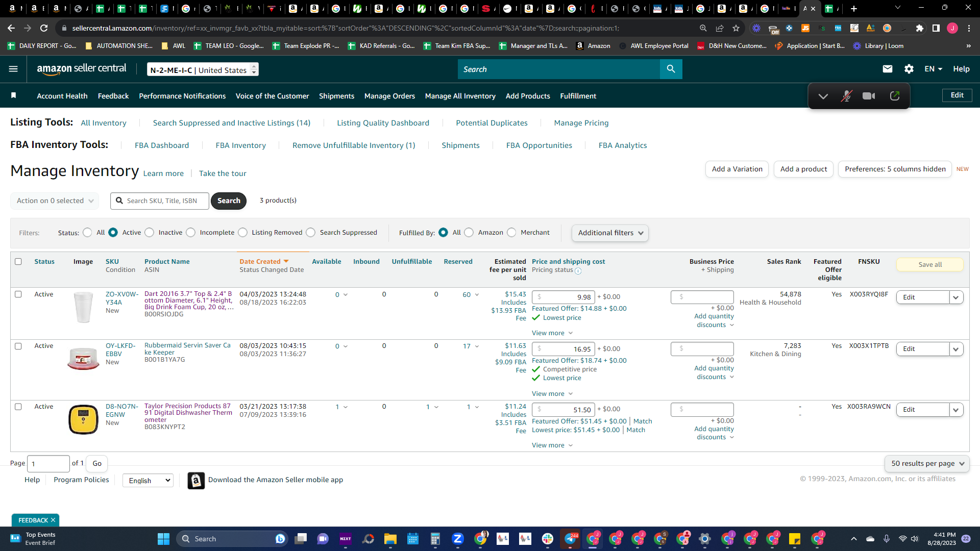Select the Search Suppressed status filter
This screenshot has height=551, width=980.
coord(311,233)
